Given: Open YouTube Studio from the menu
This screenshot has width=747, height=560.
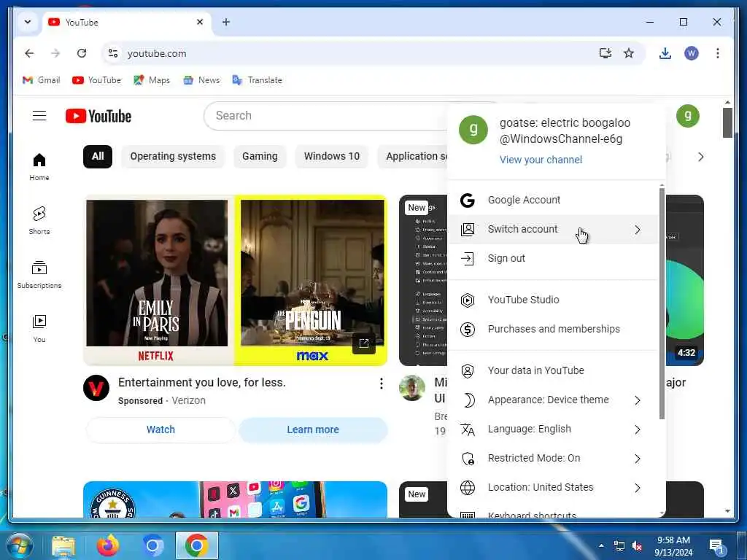Looking at the screenshot, I should (x=553, y=300).
